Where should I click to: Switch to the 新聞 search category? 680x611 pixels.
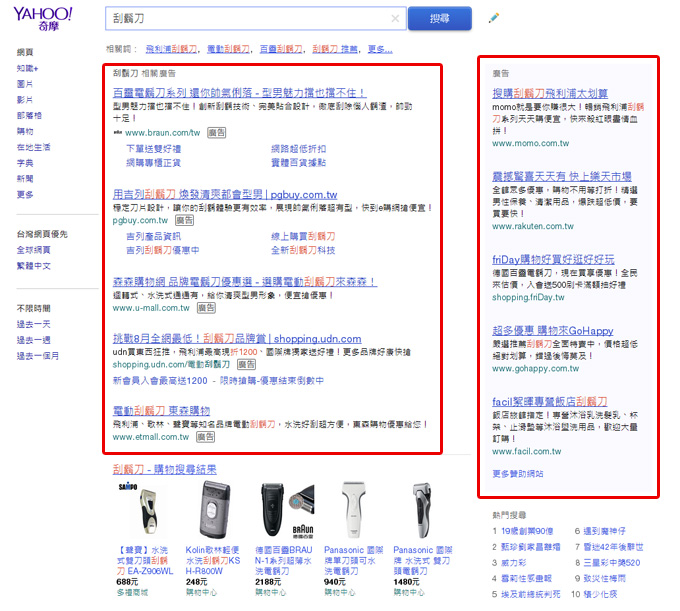click(25, 179)
